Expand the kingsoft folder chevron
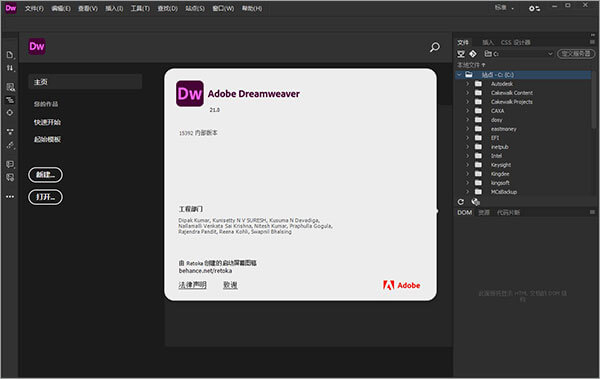Viewport: 600px width, 379px height. [467, 183]
